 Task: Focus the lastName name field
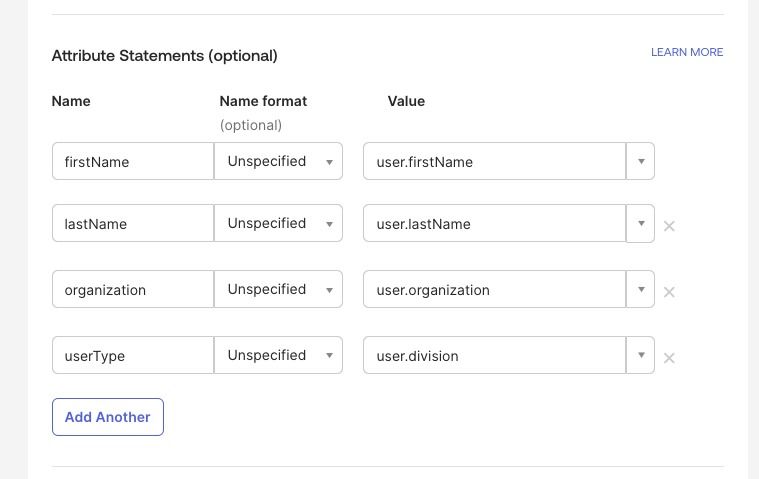(x=132, y=223)
